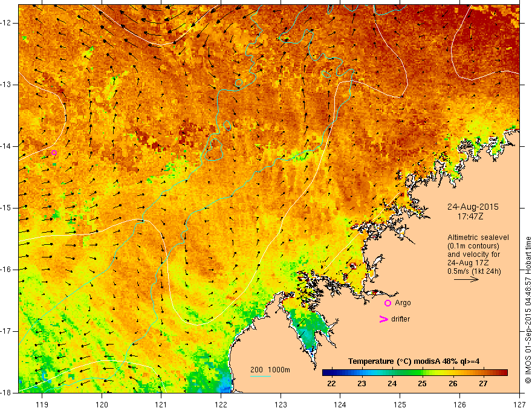
Task: Click the 0.5m/s velocity scale arrow
Action: click(x=467, y=279)
